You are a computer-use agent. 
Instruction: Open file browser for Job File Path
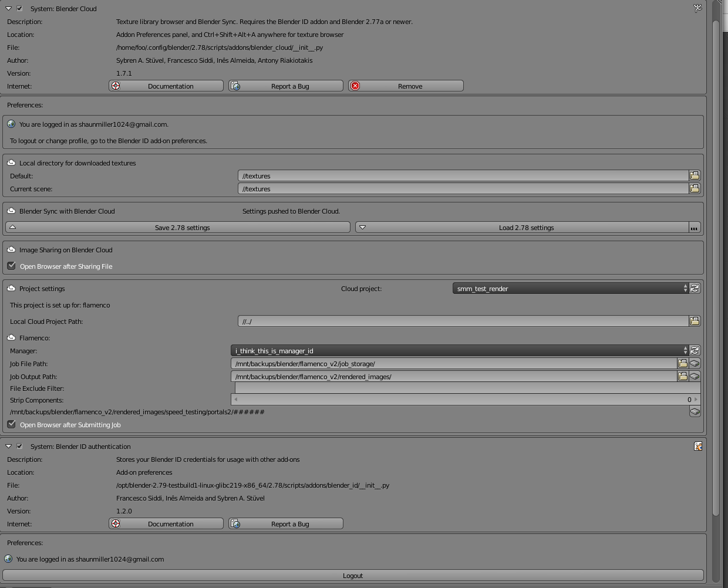[683, 364]
